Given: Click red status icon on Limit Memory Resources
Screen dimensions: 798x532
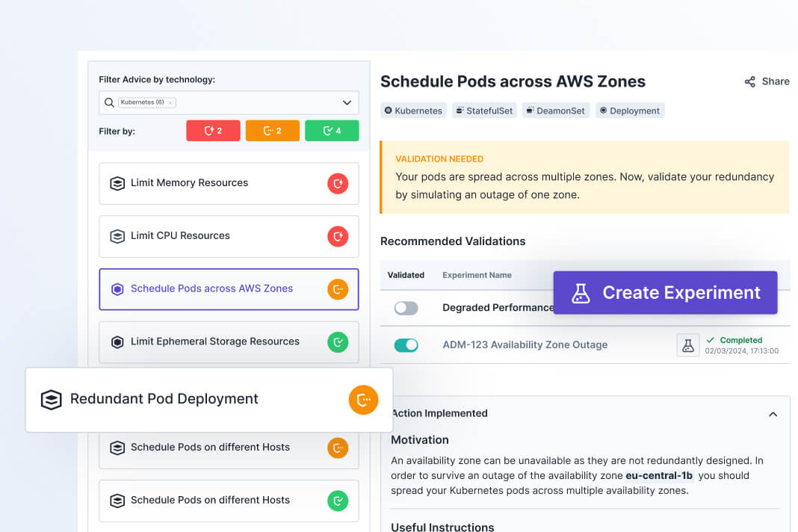Looking at the screenshot, I should (x=338, y=183).
